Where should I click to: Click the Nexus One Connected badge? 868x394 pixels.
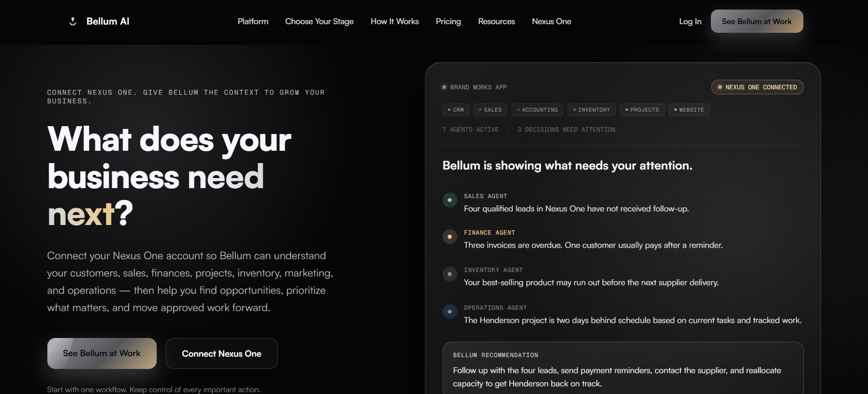pos(757,87)
